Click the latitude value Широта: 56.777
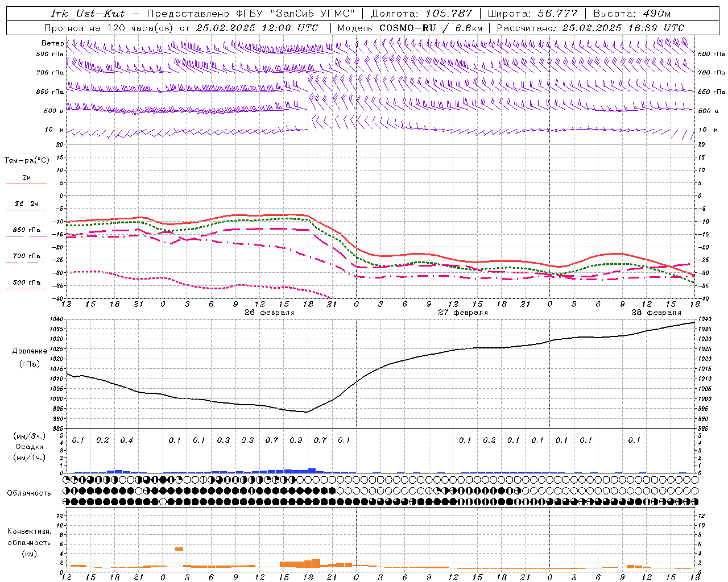Screen dimensions: 728x582 click(x=533, y=14)
